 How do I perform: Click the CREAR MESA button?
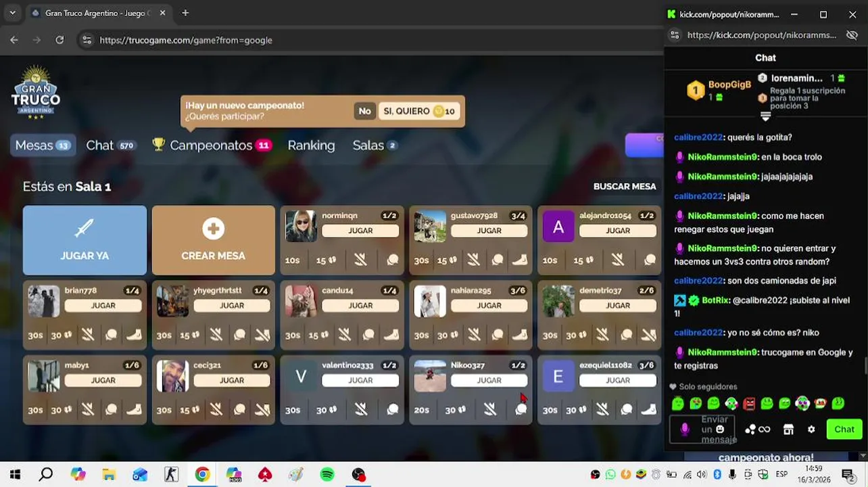213,240
